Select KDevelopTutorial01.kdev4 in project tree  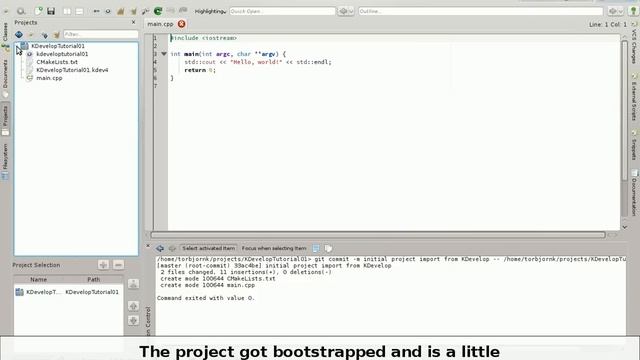(x=72, y=70)
